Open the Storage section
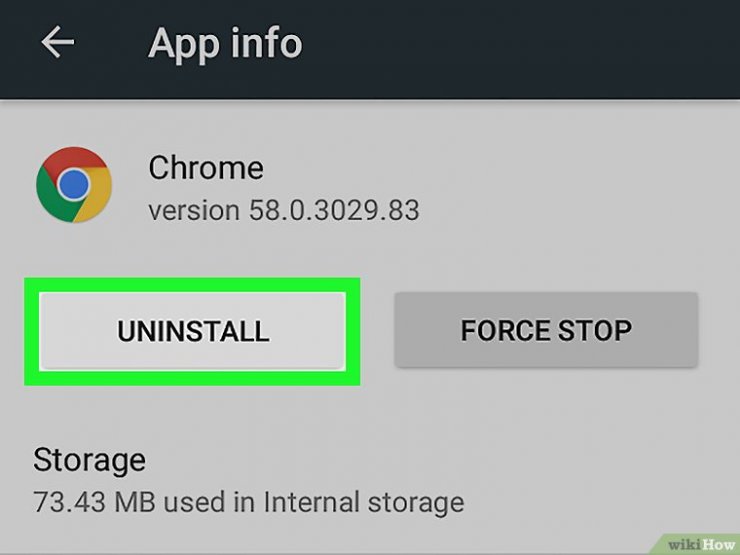Screen dimensions: 740x555 [x=249, y=480]
